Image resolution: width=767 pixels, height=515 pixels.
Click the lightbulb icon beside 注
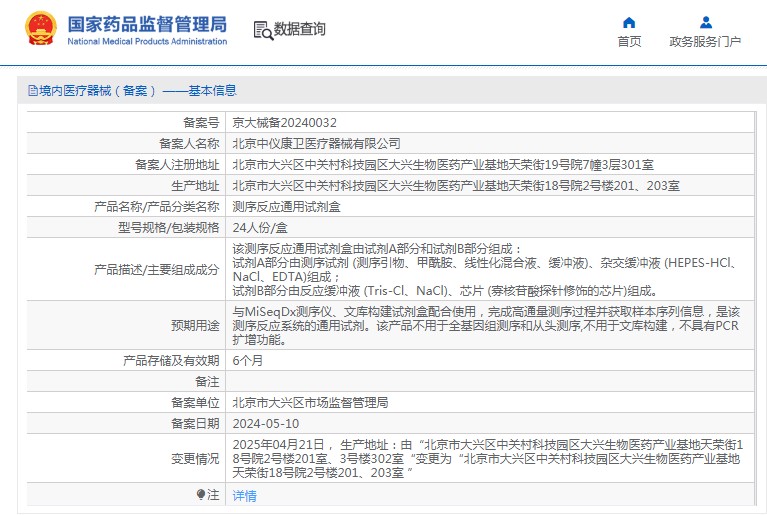201,494
